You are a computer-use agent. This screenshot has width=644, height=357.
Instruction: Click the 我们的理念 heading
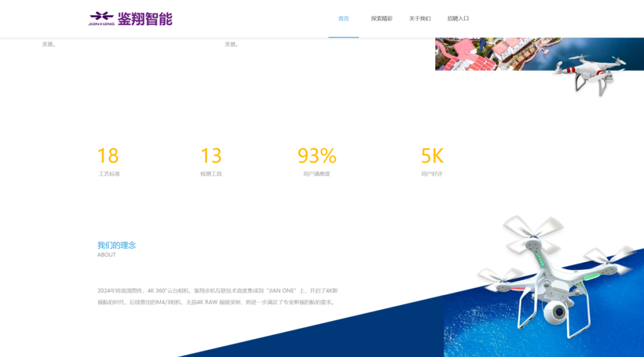tap(117, 244)
